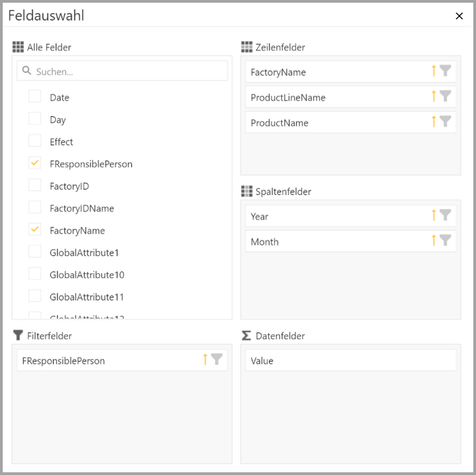The image size is (476, 475).
Task: Select the Year column field item
Action: pos(333,216)
